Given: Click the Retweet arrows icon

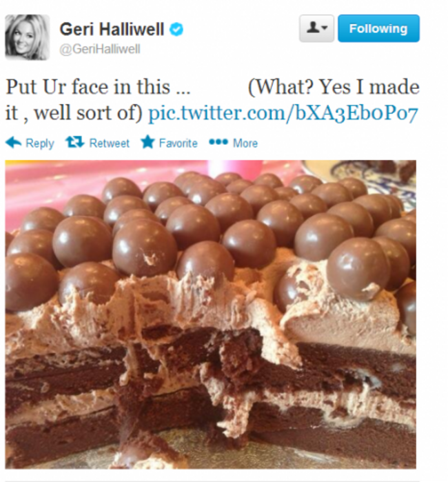Looking at the screenshot, I should [x=74, y=142].
